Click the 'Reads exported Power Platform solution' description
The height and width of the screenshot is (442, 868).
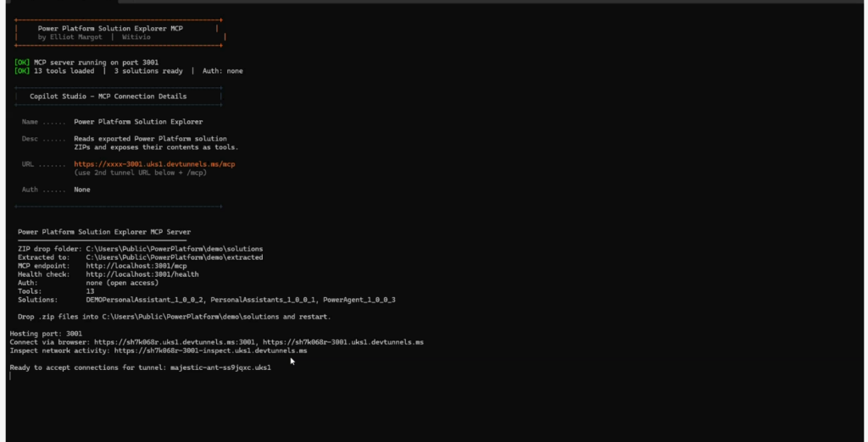click(151, 139)
